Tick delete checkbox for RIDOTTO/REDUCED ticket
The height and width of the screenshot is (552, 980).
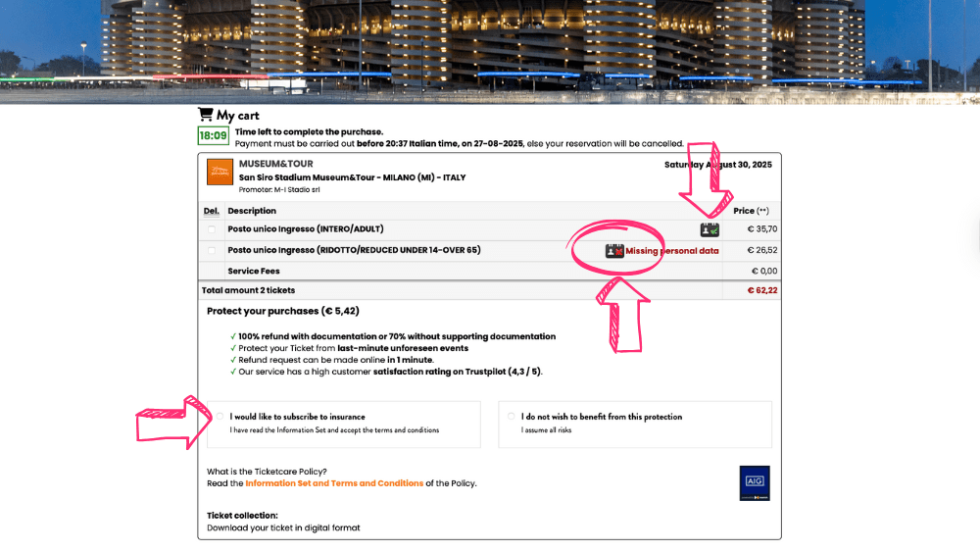pyautogui.click(x=212, y=251)
